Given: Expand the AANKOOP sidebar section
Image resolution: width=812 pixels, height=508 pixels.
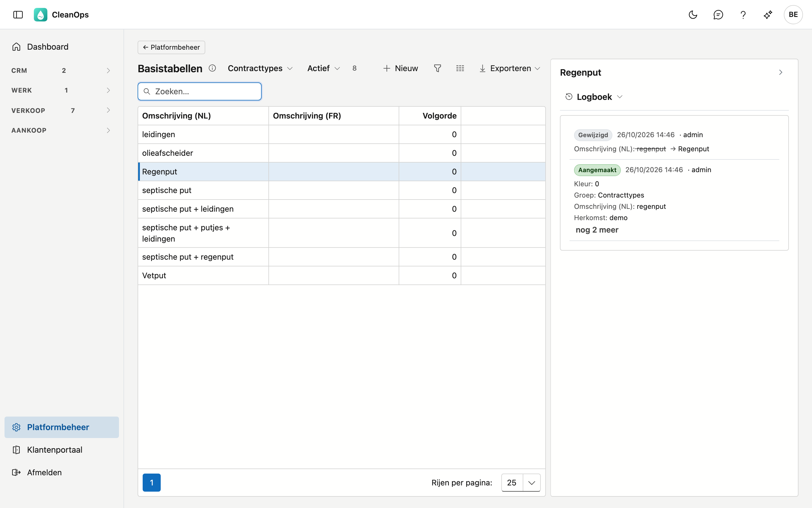Looking at the screenshot, I should (x=62, y=130).
